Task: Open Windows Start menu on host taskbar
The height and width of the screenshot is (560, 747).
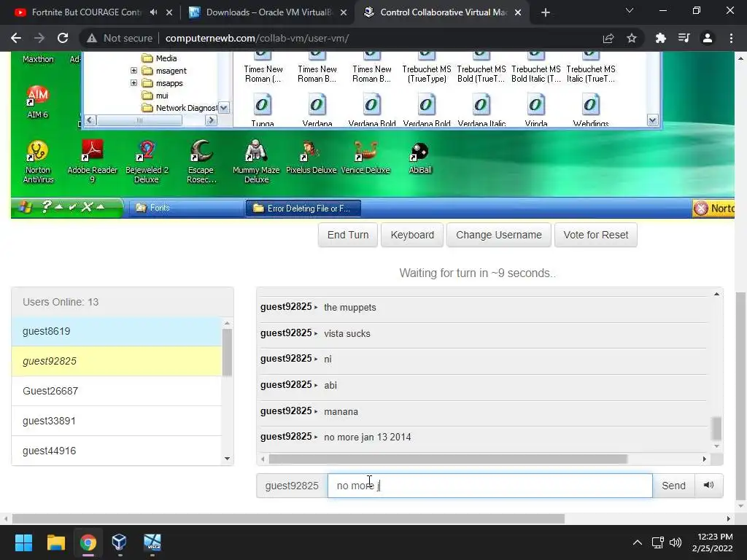Action: coord(23,542)
